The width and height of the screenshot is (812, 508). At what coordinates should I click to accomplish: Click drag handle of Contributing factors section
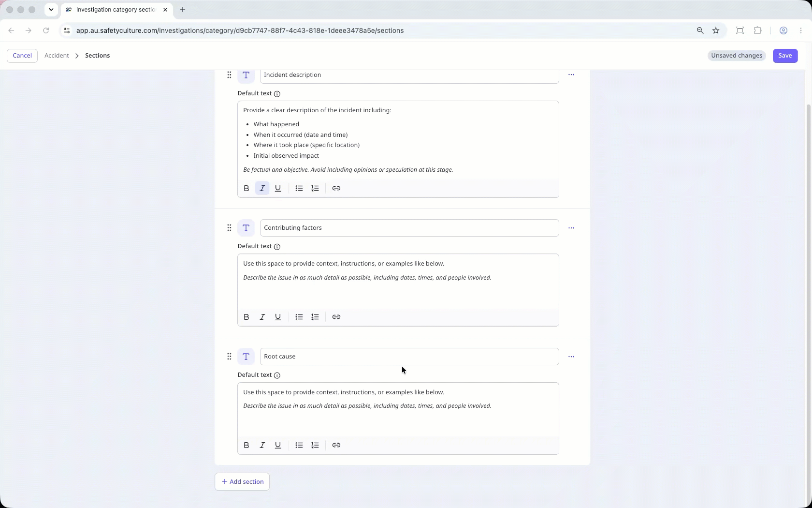pos(229,228)
